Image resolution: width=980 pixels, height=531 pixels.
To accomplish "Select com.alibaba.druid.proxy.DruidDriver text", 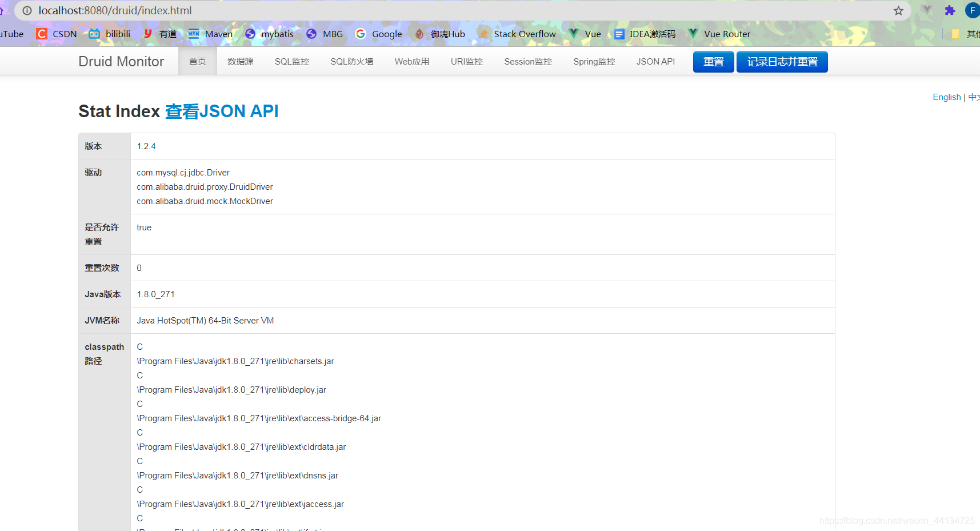I will point(205,187).
